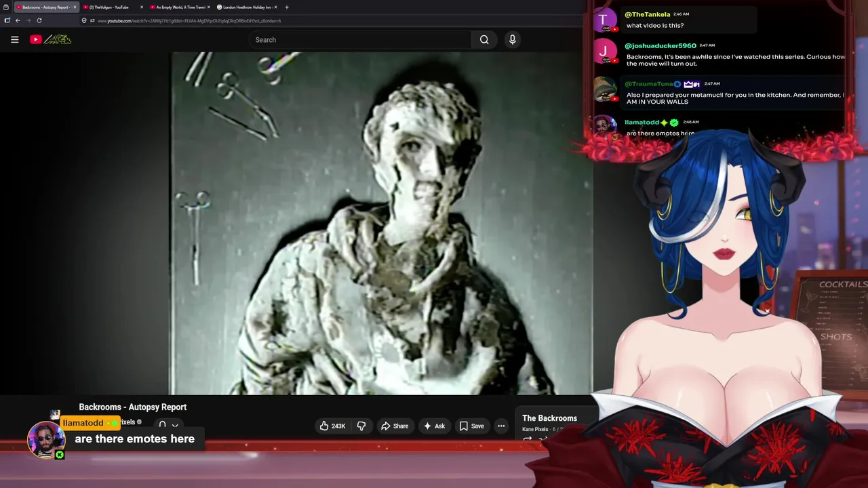Open a new browser tab
This screenshot has height=488, width=868.
[287, 7]
